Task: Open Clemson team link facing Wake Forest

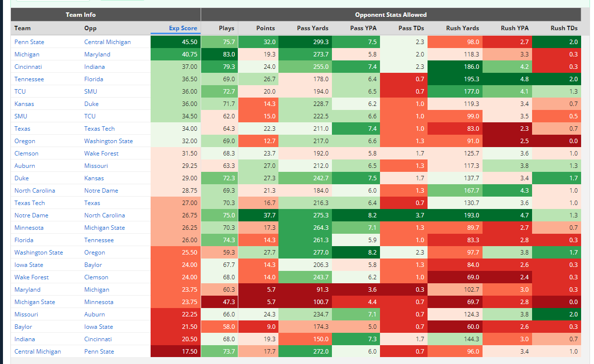Action: point(27,154)
